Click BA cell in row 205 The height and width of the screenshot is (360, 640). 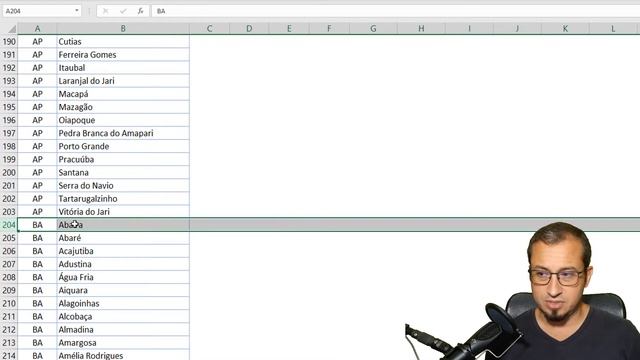pos(37,238)
